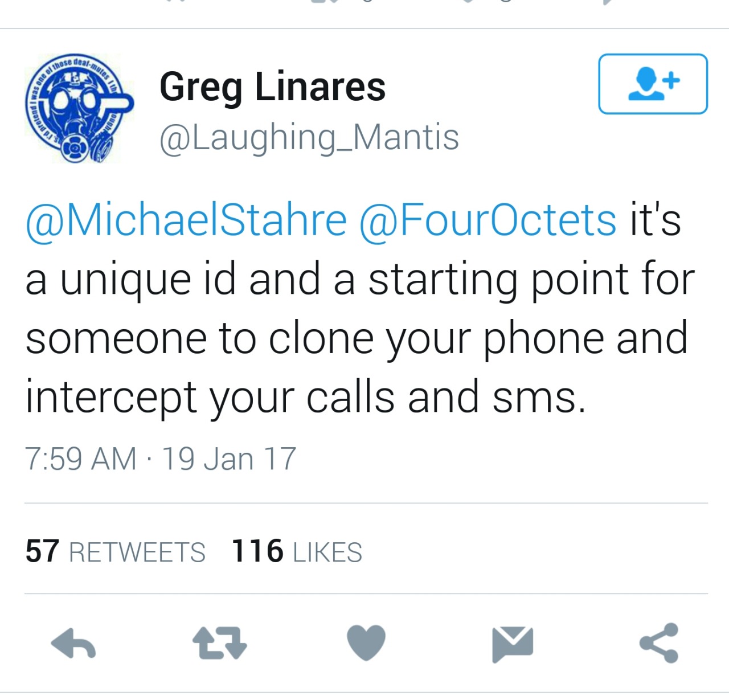The height and width of the screenshot is (700, 729).
Task: Open the share icon for this tweet
Action: tap(659, 643)
